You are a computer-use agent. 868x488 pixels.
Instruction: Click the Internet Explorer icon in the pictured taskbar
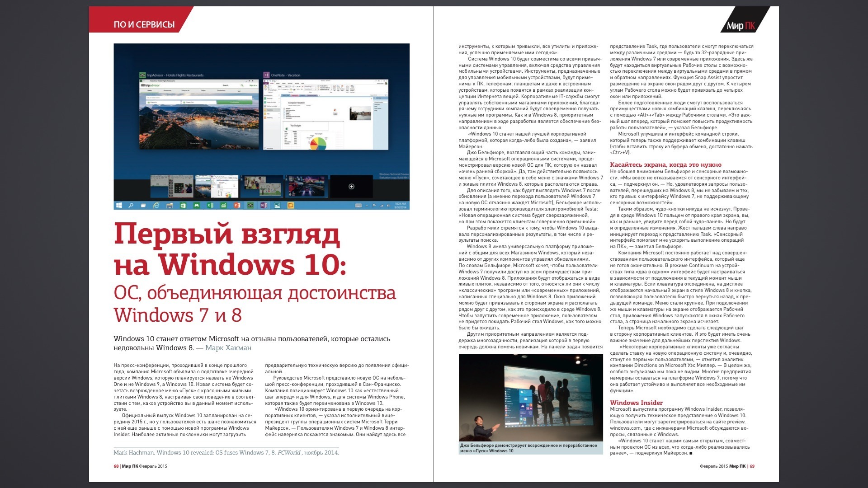click(156, 205)
